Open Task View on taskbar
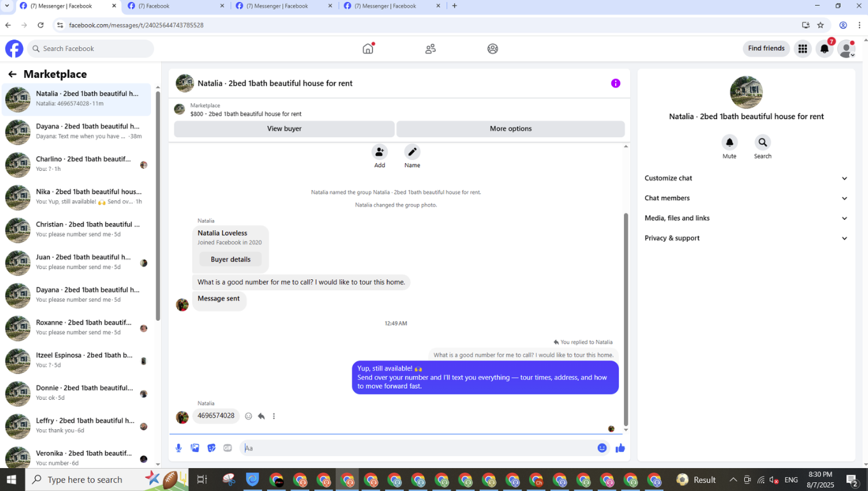This screenshot has width=868, height=491. (202, 480)
